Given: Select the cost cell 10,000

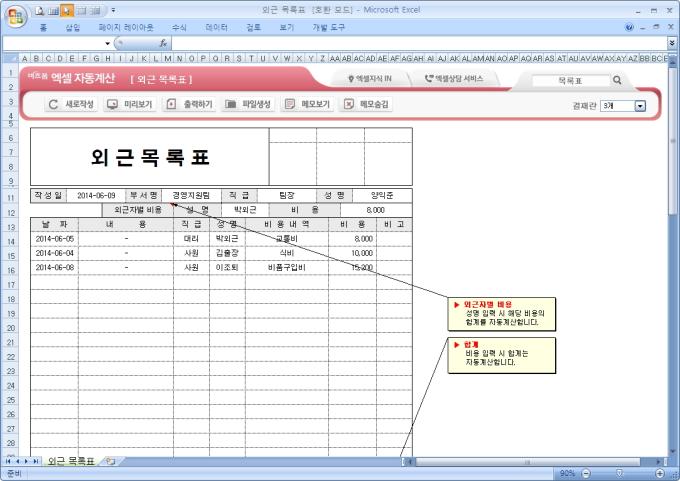Looking at the screenshot, I should pyautogui.click(x=352, y=253).
